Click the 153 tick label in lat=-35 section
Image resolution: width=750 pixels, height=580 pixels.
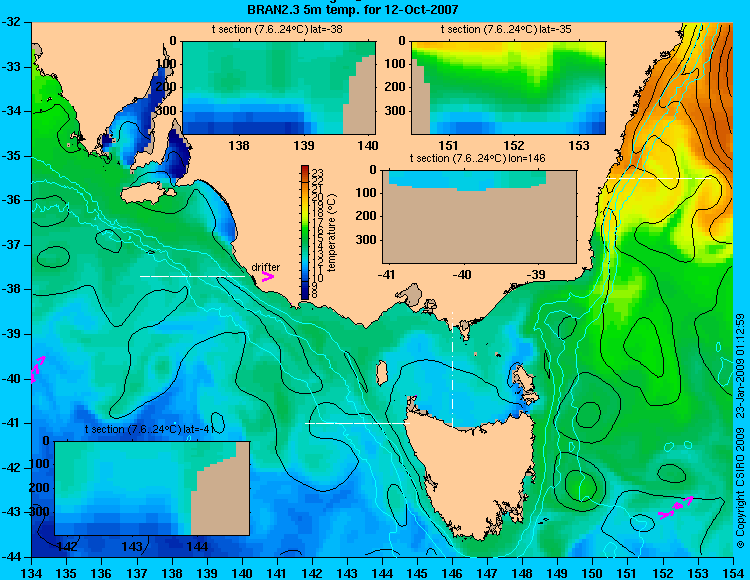(579, 145)
